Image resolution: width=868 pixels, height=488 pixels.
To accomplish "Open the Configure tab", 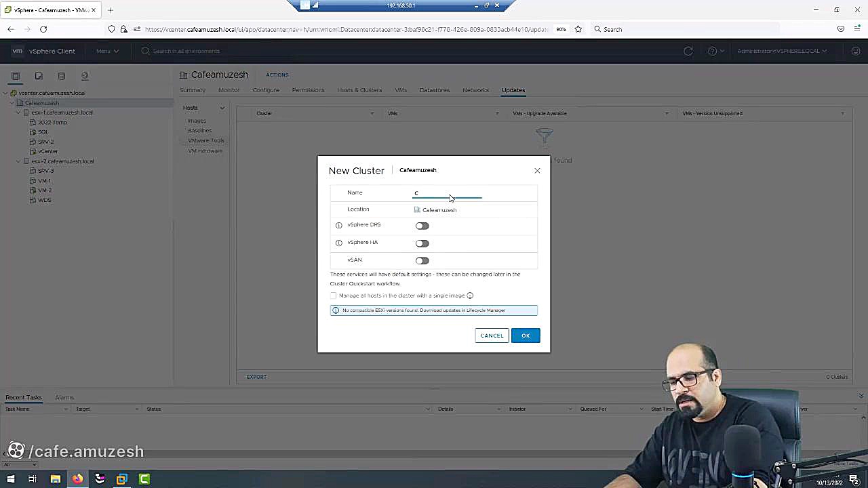I will click(266, 90).
